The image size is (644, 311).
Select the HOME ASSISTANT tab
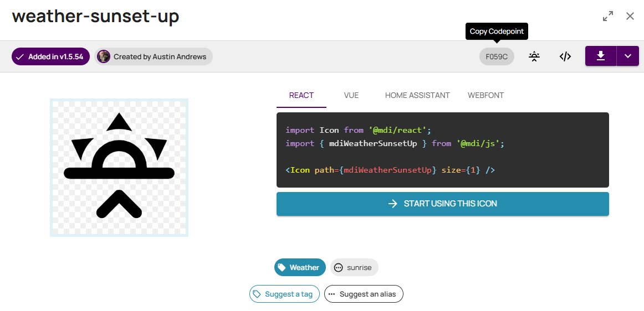click(417, 96)
